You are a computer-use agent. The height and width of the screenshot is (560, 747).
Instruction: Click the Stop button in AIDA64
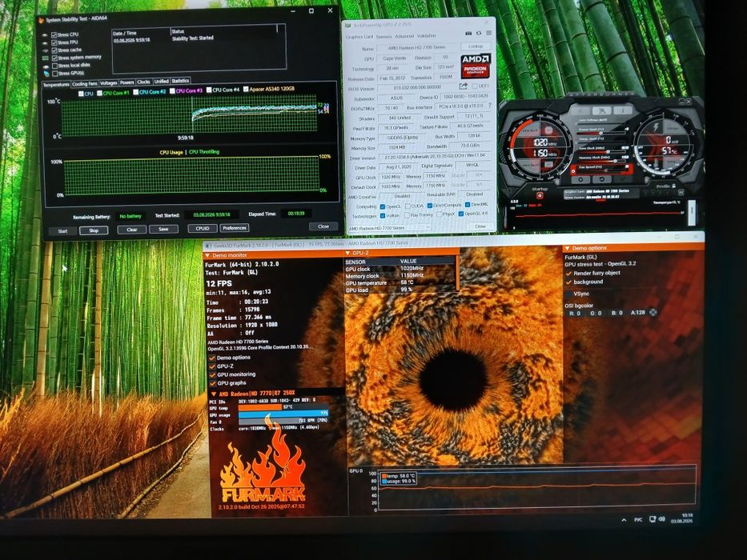click(x=94, y=230)
